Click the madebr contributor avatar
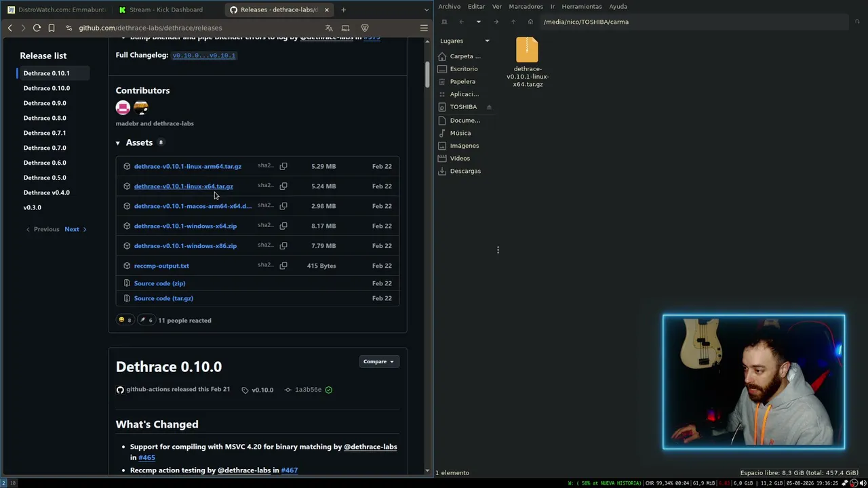Viewport: 868px width, 488px height. (123, 107)
